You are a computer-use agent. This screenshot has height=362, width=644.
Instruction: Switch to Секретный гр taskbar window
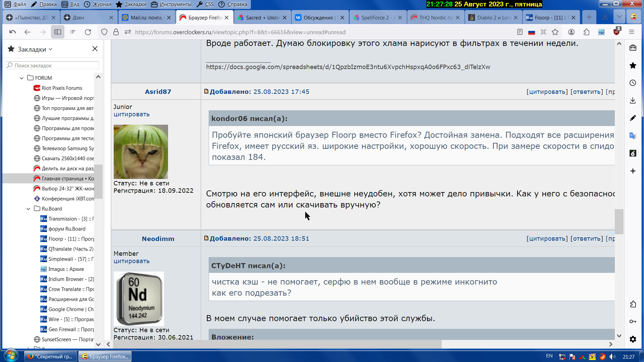(50, 356)
